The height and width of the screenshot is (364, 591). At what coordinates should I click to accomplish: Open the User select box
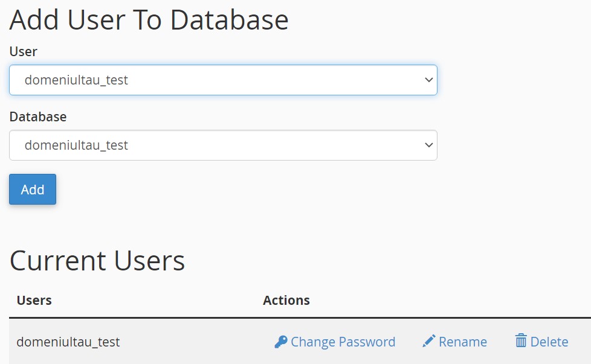(x=223, y=80)
